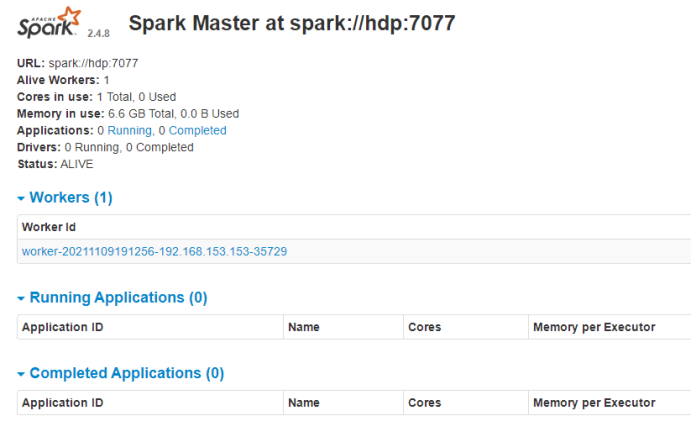Follow the Completed applications link in summary

[x=198, y=131]
